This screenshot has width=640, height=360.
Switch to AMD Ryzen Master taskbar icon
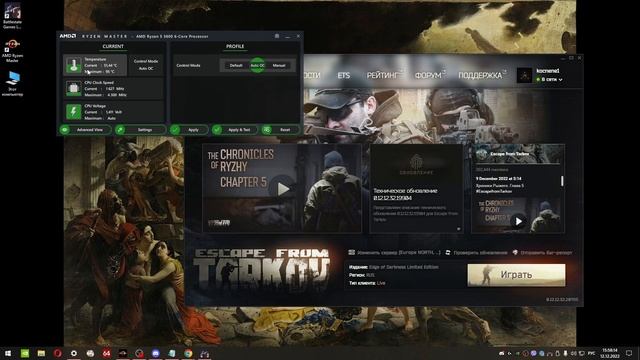point(123,353)
